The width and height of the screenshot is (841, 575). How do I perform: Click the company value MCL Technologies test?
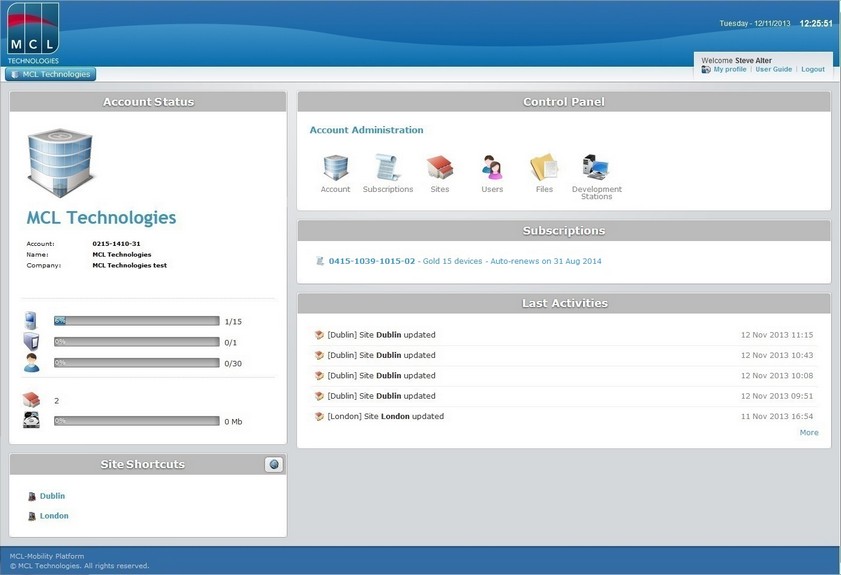129,265
